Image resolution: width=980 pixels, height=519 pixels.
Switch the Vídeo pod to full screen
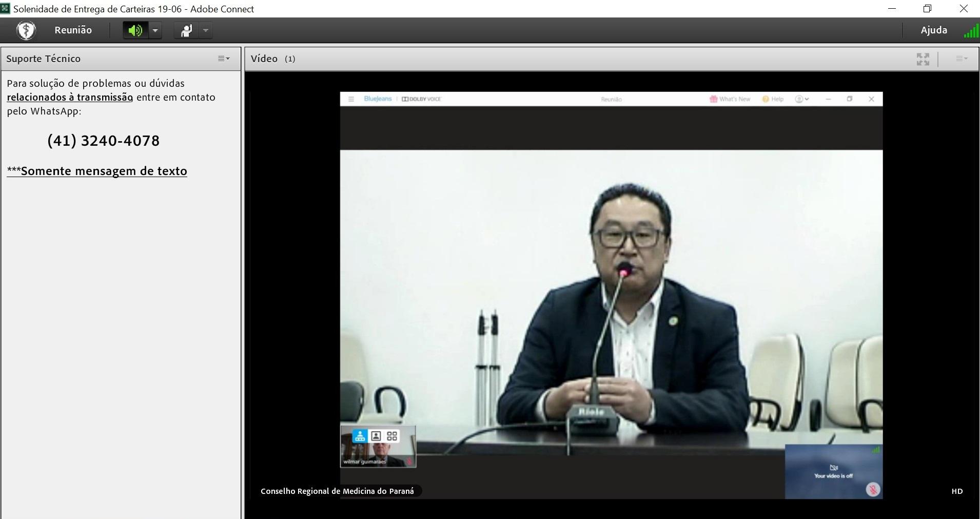point(923,59)
